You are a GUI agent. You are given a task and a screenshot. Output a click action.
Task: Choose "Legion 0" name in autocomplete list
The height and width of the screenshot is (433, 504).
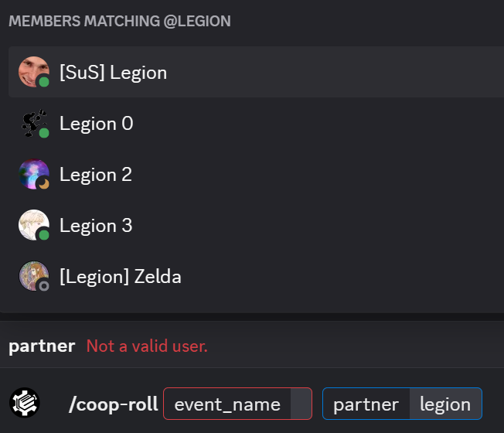pyautogui.click(x=96, y=124)
